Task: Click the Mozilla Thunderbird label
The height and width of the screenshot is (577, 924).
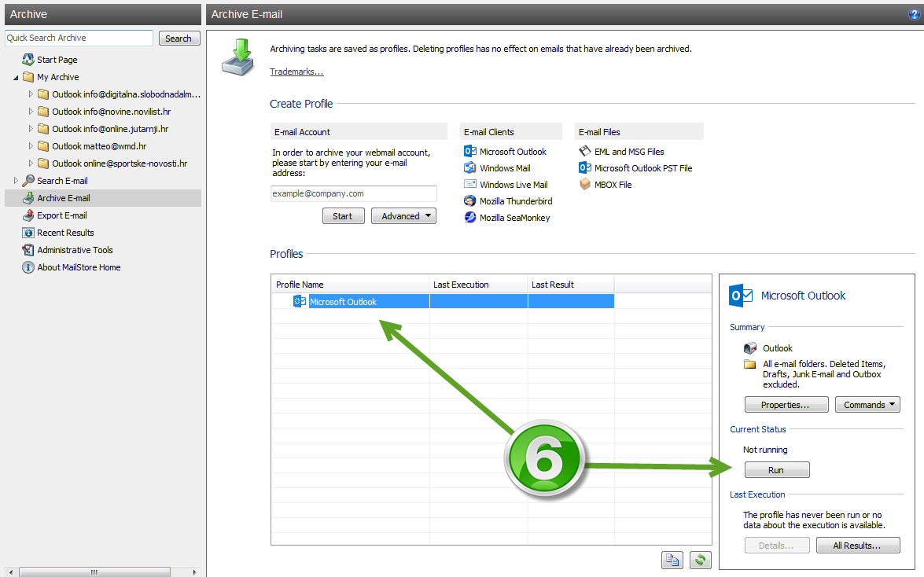Action: [x=516, y=201]
